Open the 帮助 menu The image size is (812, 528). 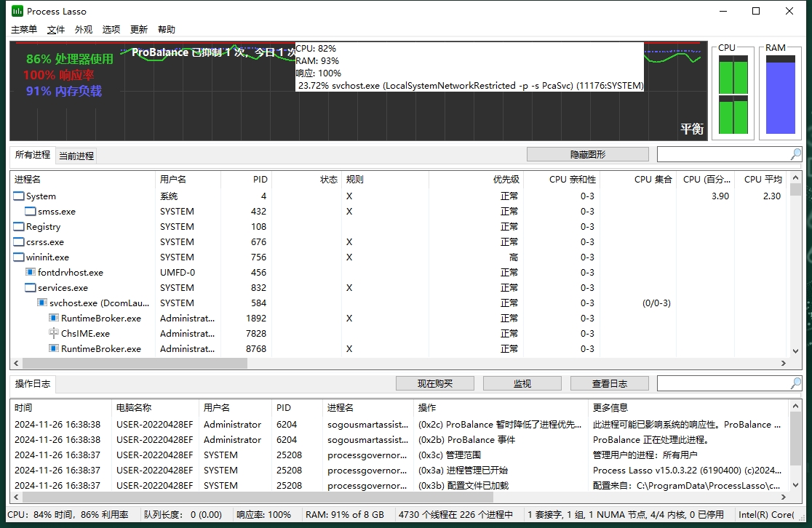point(167,30)
